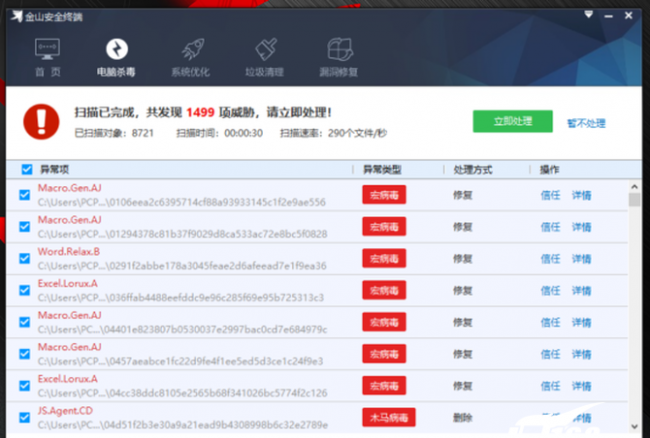The height and width of the screenshot is (438, 650).
Task: Open the 首页 home monitor icon
Action: point(47,49)
